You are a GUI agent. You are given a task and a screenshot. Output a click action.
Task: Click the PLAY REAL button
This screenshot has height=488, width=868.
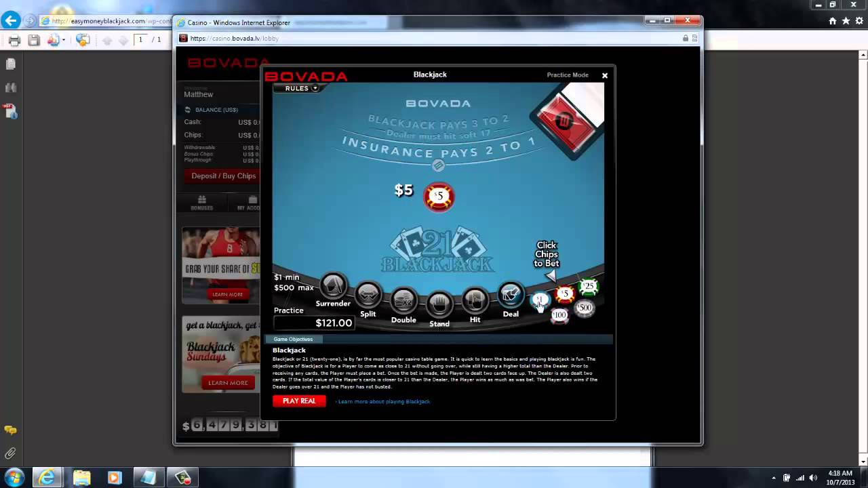(x=299, y=401)
